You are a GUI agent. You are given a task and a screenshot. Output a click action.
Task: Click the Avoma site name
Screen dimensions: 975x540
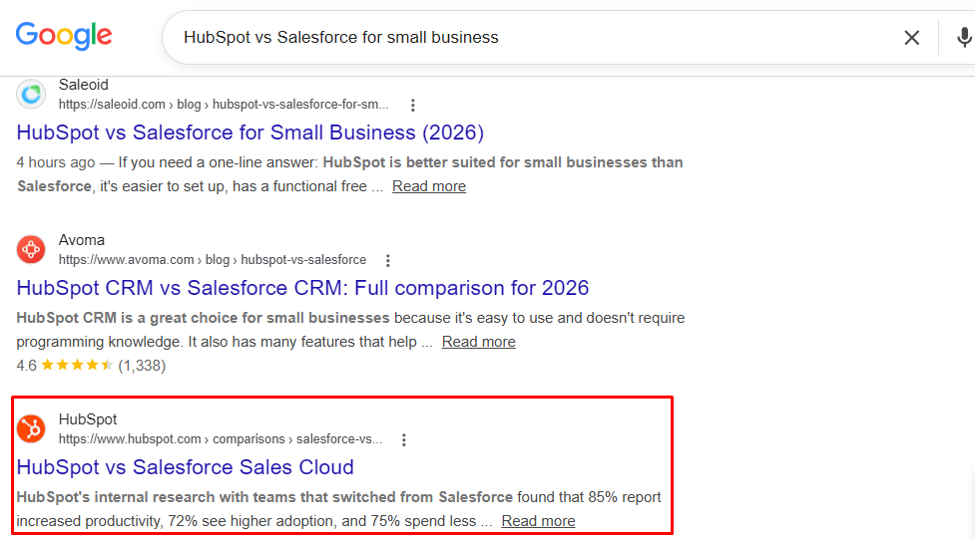(81, 240)
